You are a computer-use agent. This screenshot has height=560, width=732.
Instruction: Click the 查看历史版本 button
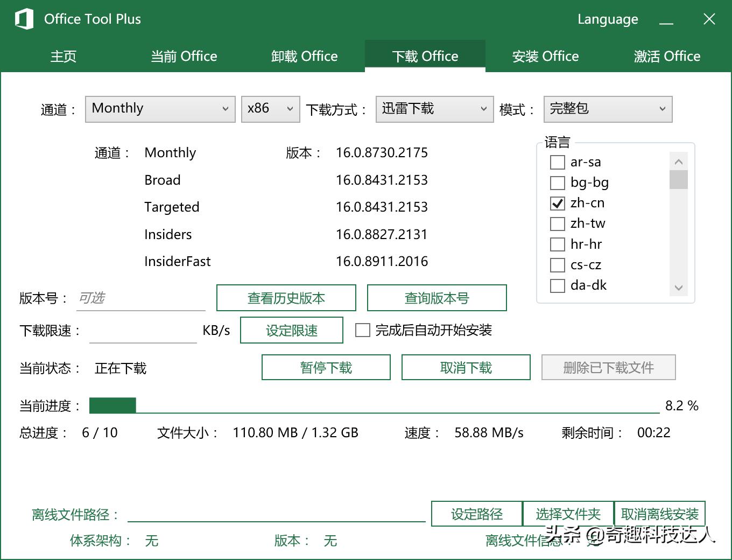pyautogui.click(x=286, y=297)
